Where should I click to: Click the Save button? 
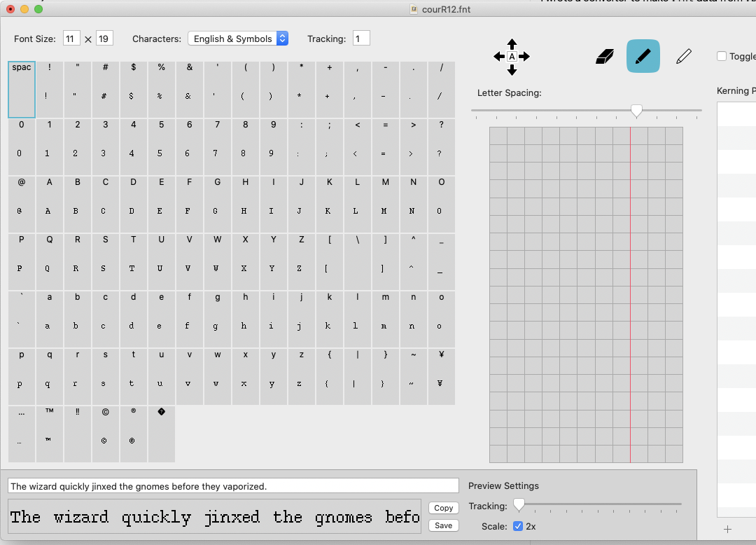click(443, 525)
